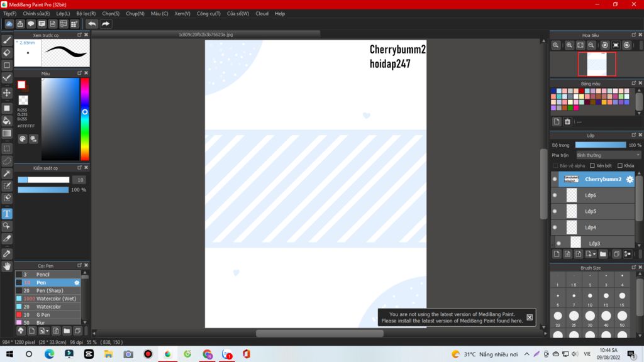Open the Chỉnh sửa(E) menu
This screenshot has height=362, width=644.
[x=36, y=14]
